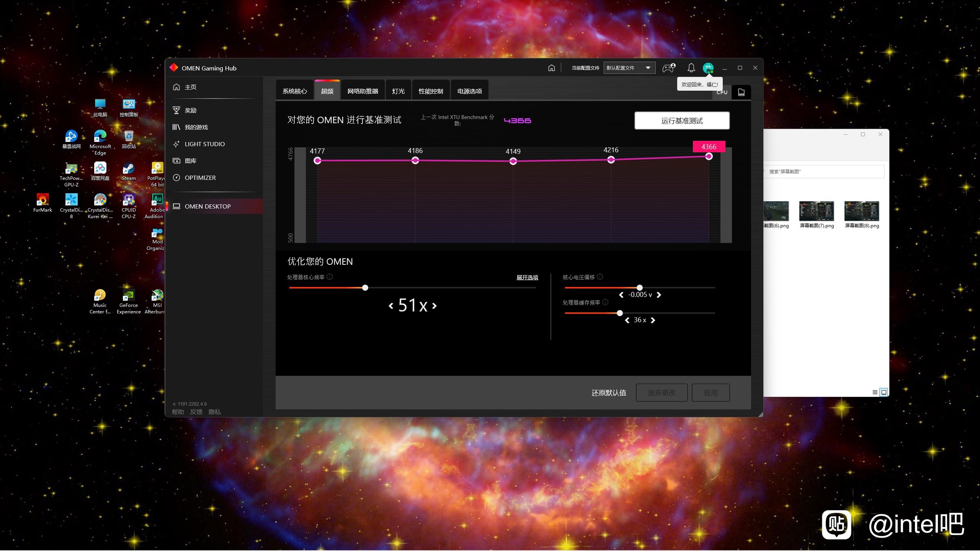
Task: Select the CPU view toggle
Action: tap(722, 92)
